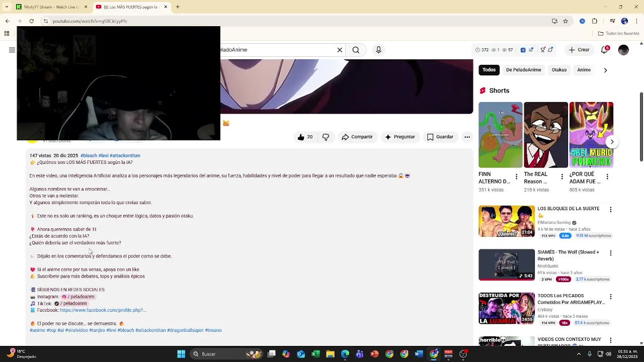Click the Preguntar button
The width and height of the screenshot is (644, 362).
click(400, 137)
